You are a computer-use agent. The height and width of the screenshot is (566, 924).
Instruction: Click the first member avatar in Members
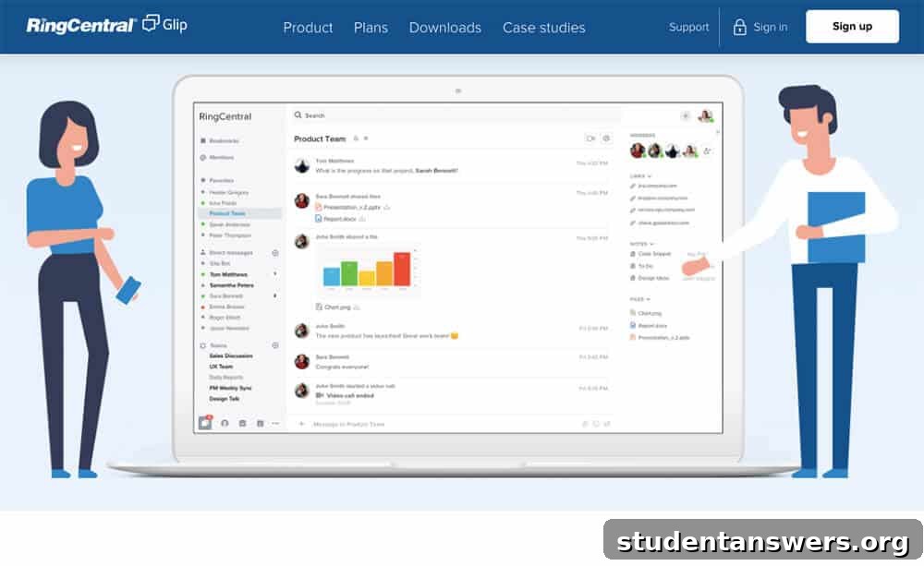coord(637,151)
